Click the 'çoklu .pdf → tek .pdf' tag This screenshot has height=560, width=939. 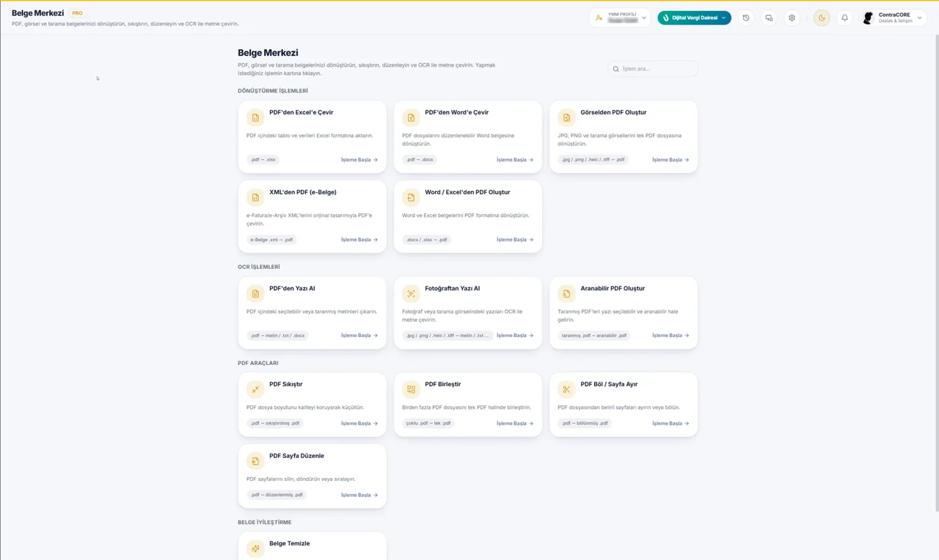click(428, 424)
